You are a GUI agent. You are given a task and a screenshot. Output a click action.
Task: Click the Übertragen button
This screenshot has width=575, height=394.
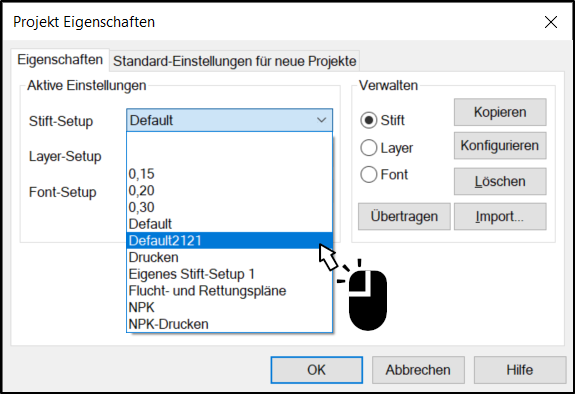click(x=404, y=216)
